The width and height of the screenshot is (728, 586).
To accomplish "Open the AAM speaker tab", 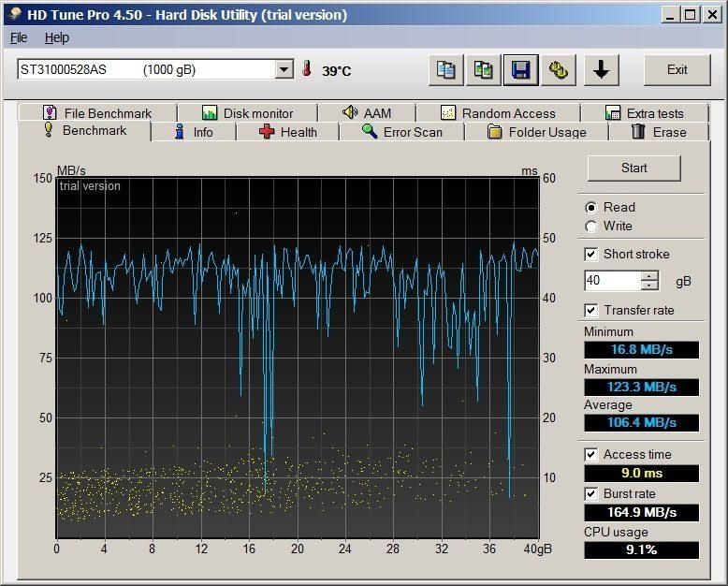I will tap(367, 113).
